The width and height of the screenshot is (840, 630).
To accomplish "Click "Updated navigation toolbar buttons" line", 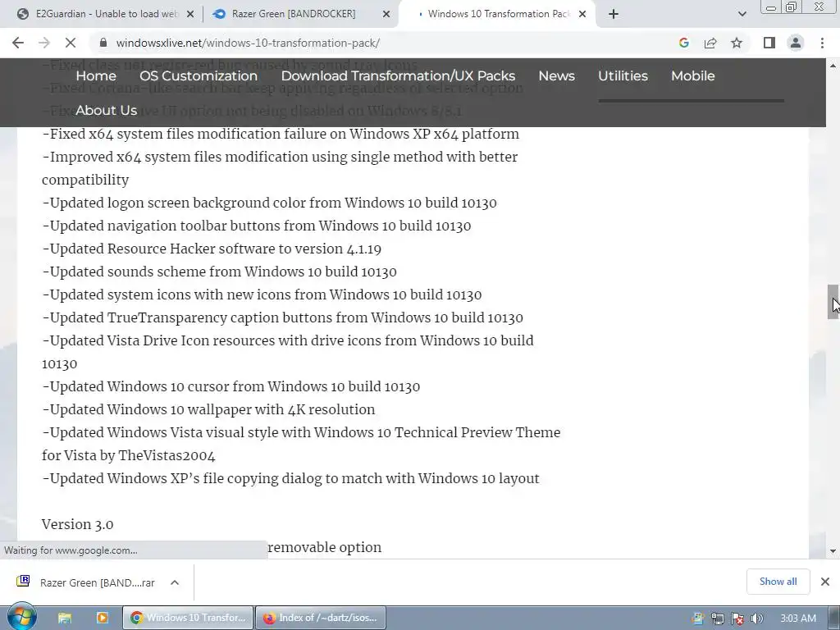I will click(x=257, y=226).
